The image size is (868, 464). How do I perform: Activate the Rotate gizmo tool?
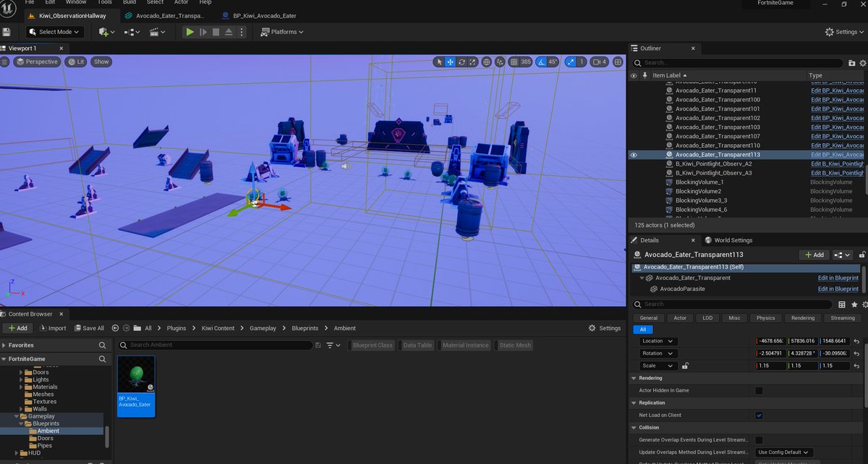(x=461, y=62)
